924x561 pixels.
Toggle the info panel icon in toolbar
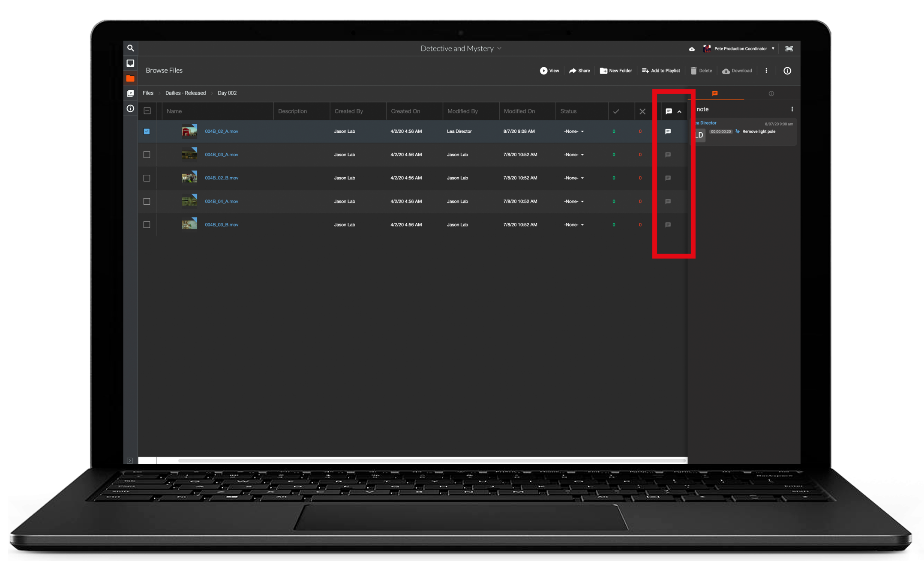coord(787,71)
